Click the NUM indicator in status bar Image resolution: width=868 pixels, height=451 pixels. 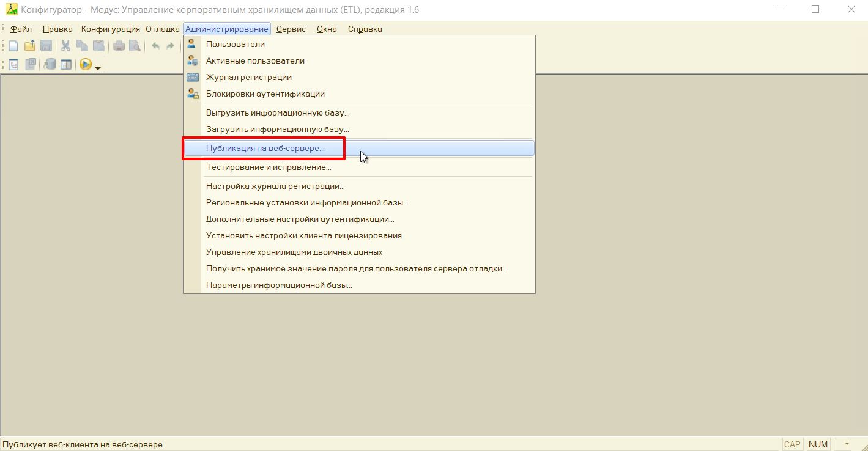[x=818, y=444]
